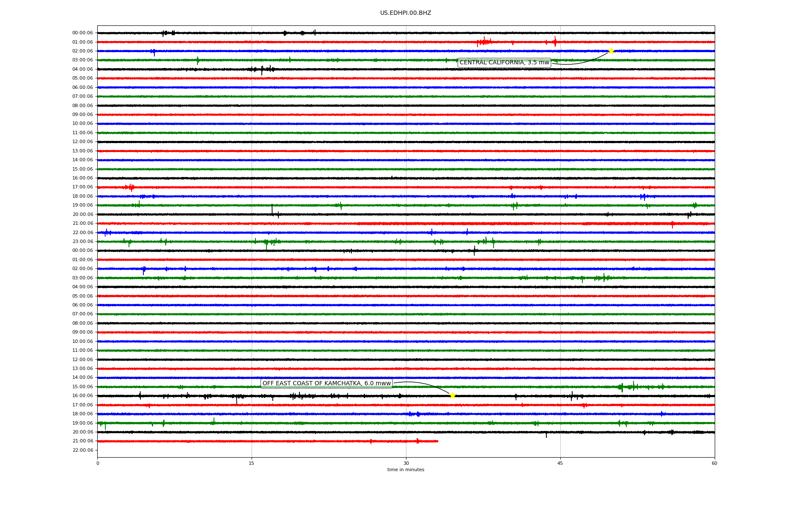Click the first 00:00:06 time label
812x508 pixels.
point(82,33)
